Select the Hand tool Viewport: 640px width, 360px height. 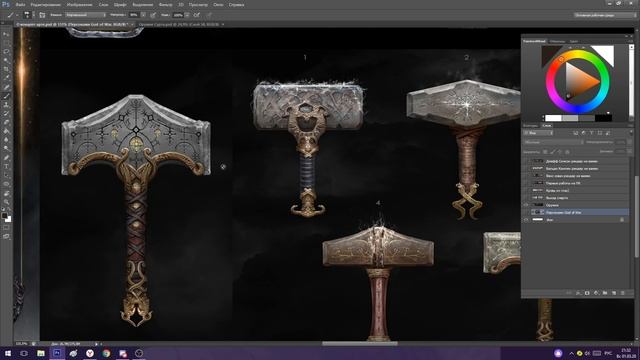(7, 193)
